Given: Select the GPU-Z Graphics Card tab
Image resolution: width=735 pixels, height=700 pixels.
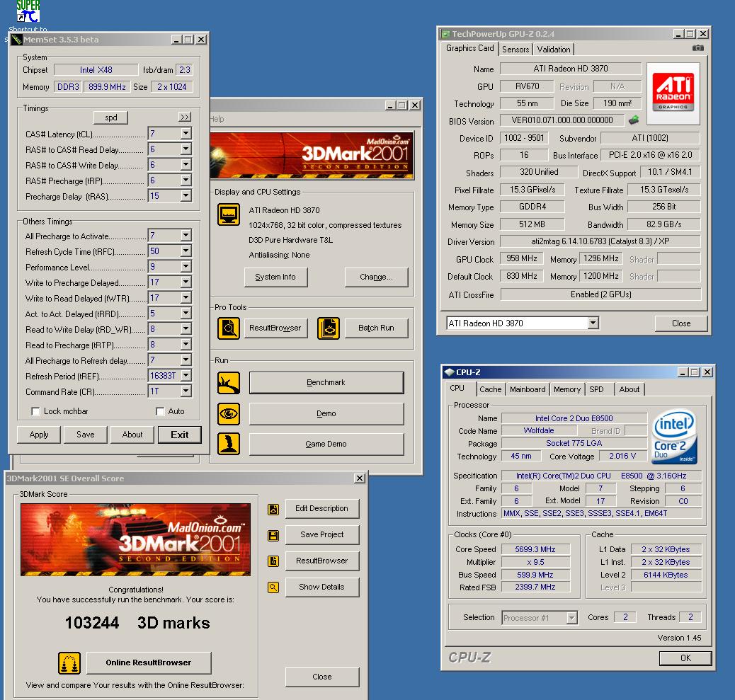Looking at the screenshot, I should coord(469,48).
